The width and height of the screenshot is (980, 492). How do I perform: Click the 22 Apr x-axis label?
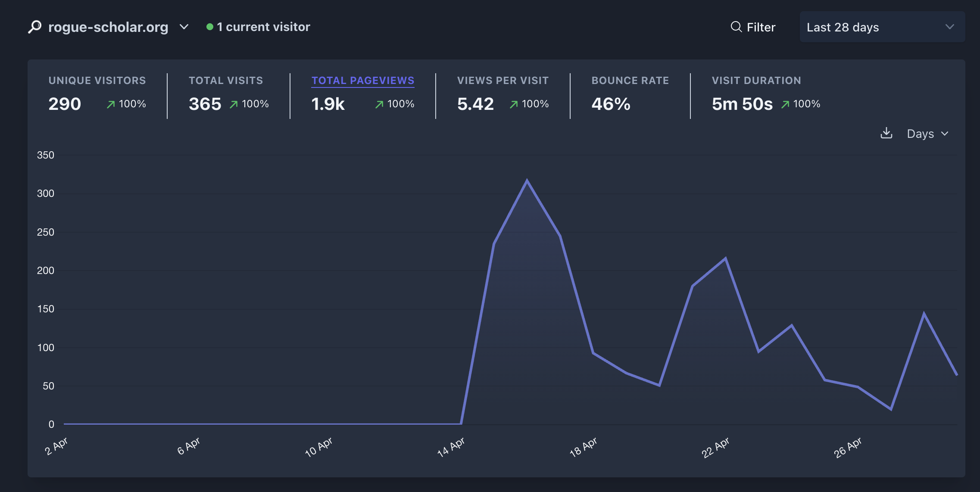[715, 447]
